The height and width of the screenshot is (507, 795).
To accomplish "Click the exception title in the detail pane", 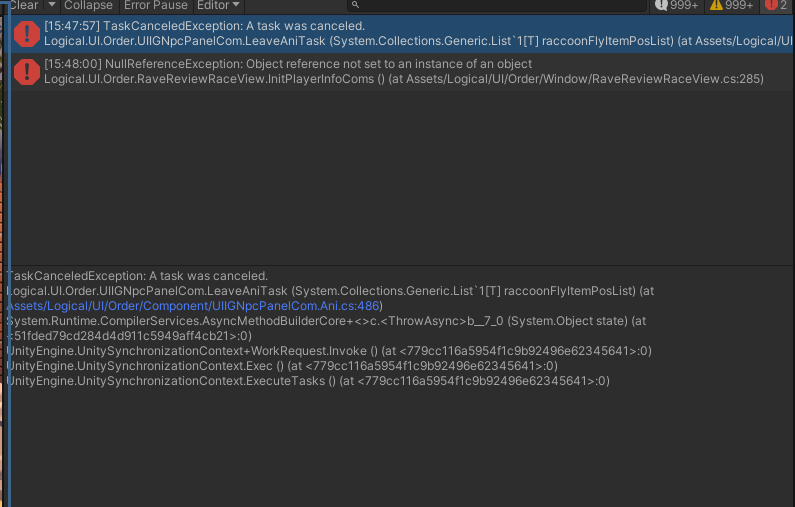I will (x=137, y=275).
